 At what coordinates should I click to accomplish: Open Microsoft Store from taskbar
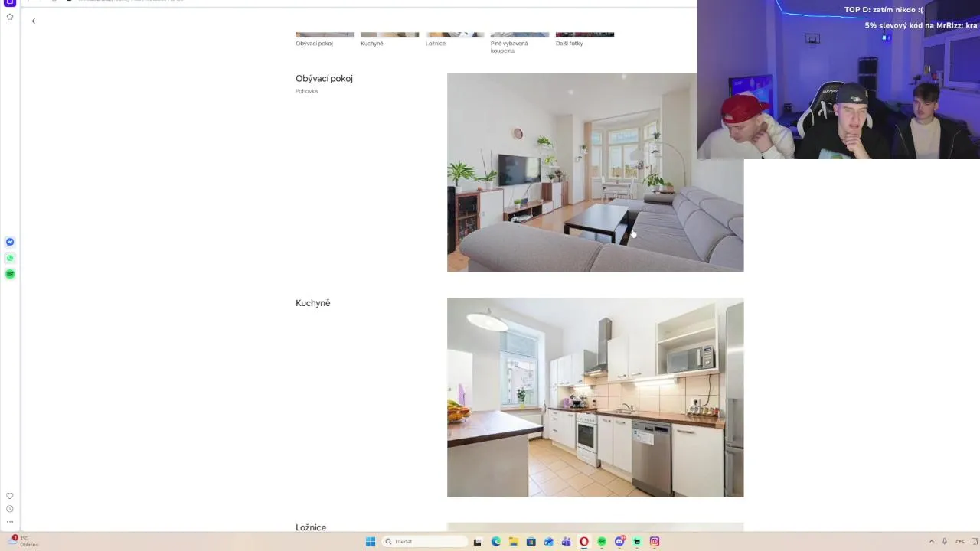pyautogui.click(x=531, y=542)
